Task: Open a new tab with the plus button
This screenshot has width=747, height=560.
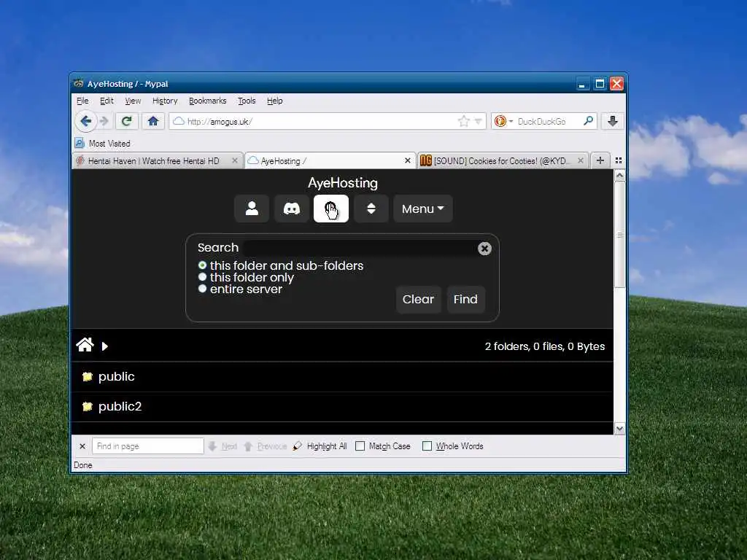Action: [x=600, y=160]
